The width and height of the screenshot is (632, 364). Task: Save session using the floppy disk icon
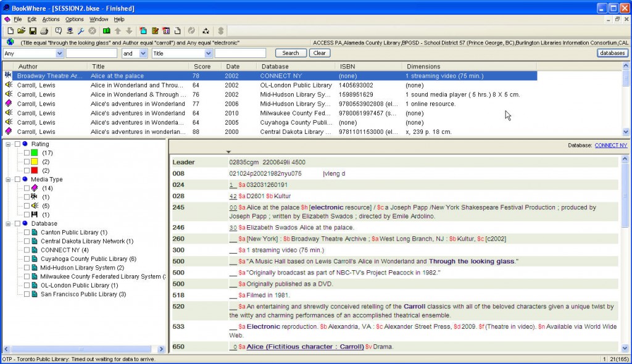pos(33,31)
